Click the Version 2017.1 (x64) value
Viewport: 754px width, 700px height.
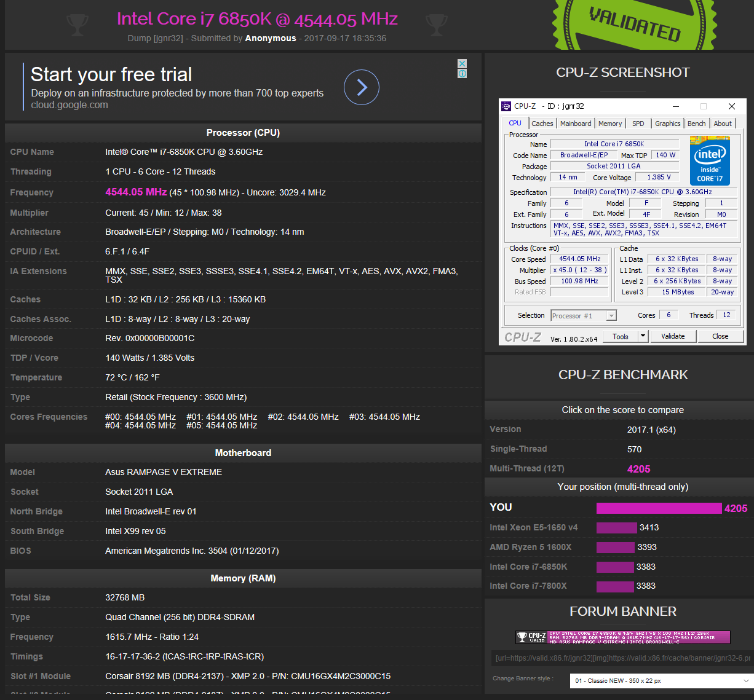(651, 430)
